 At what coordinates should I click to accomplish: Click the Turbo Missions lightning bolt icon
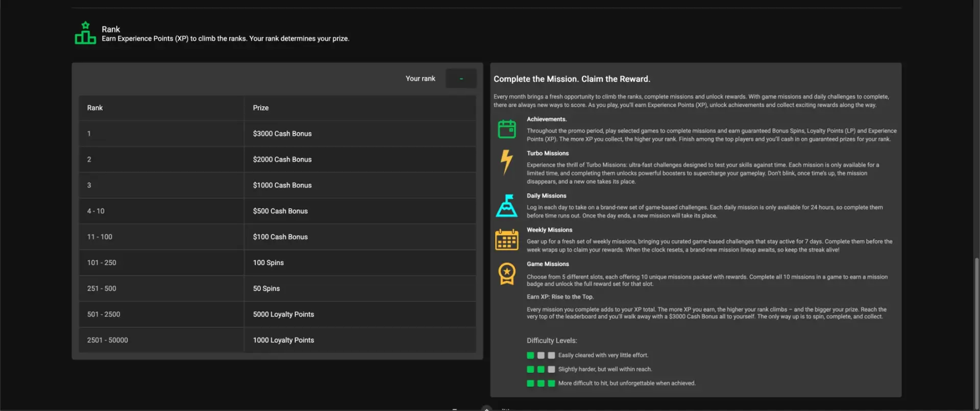506,162
